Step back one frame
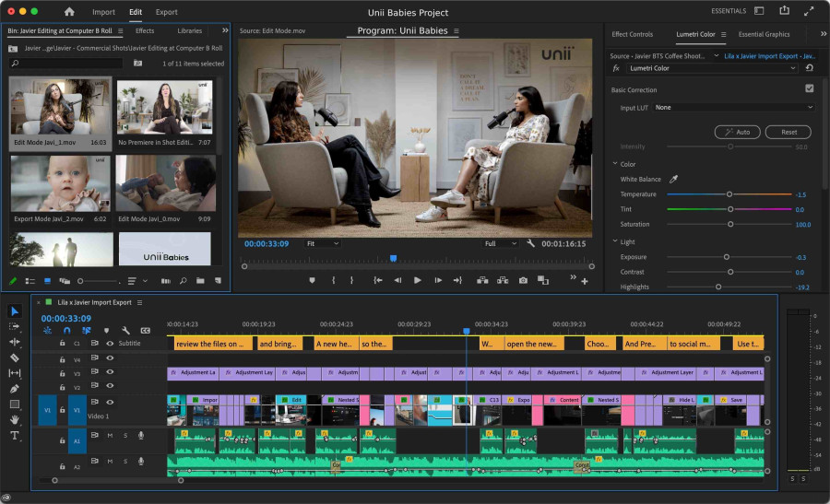The height and width of the screenshot is (504, 830). [397, 280]
